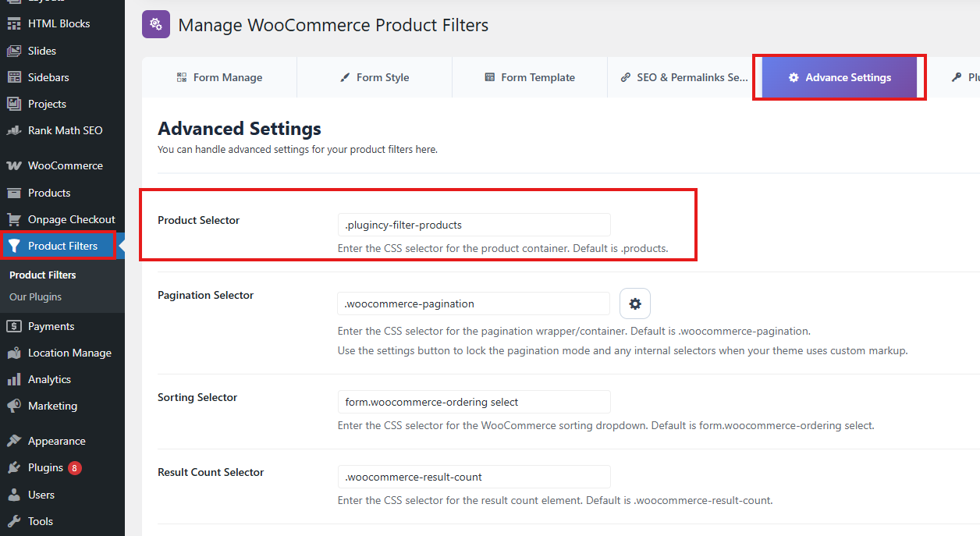The width and height of the screenshot is (980, 536).
Task: Open HTML Blocks grid icon in sidebar
Action: 13,23
